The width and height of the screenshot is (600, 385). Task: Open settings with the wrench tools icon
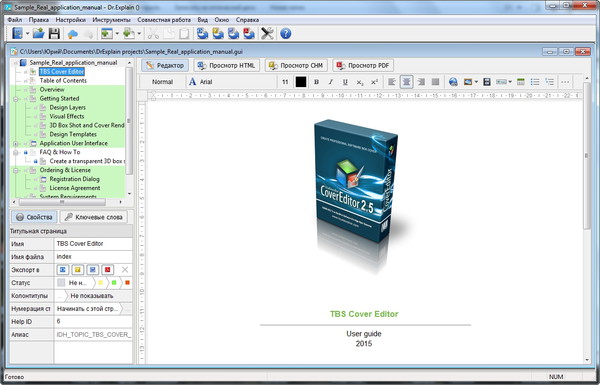point(267,34)
